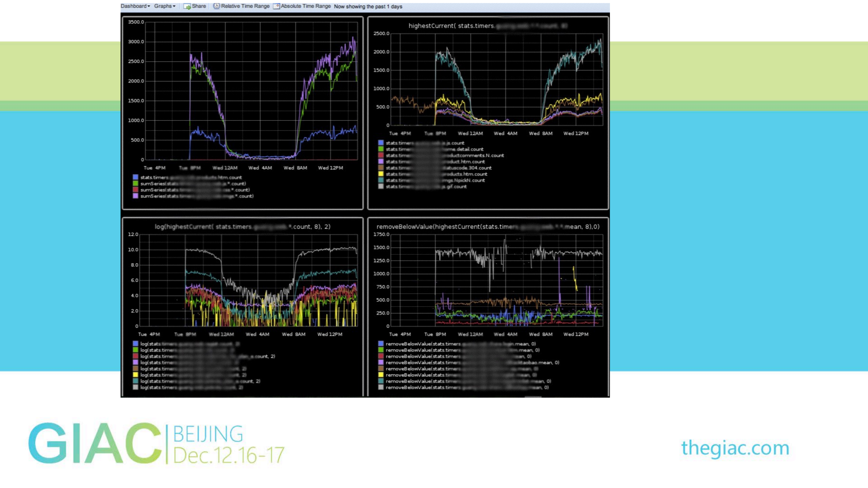Image resolution: width=868 pixels, height=488 pixels.
Task: Click the clock icon beside Relative Time Range
Action: [217, 6]
